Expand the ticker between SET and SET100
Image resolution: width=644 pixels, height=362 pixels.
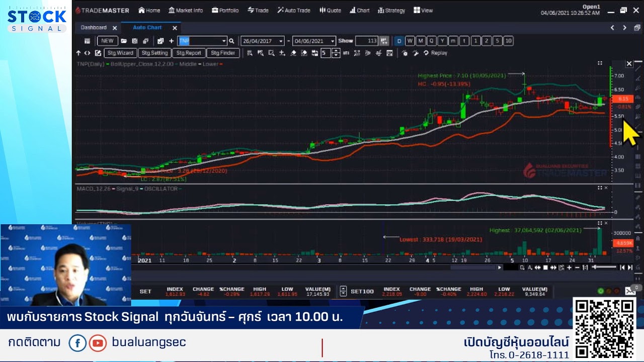(343, 291)
